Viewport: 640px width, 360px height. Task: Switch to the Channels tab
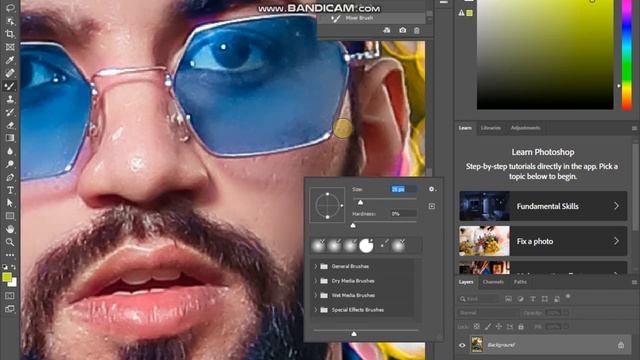tap(493, 282)
